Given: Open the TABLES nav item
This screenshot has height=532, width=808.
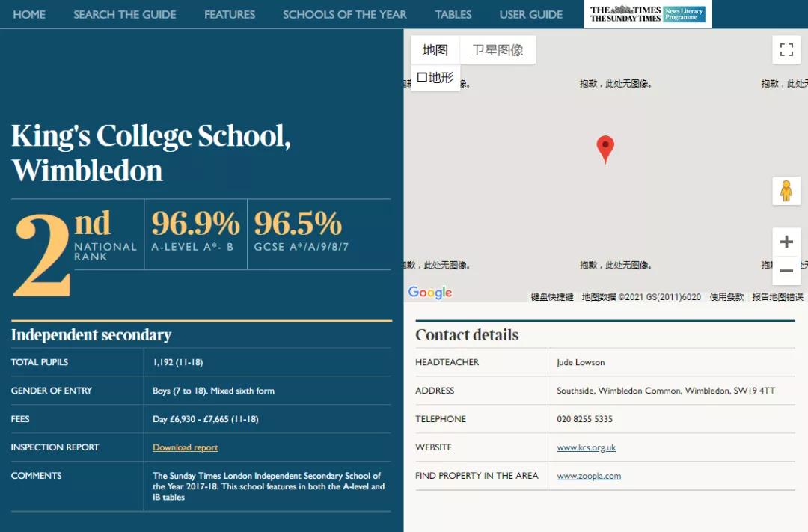Looking at the screenshot, I should pos(453,14).
